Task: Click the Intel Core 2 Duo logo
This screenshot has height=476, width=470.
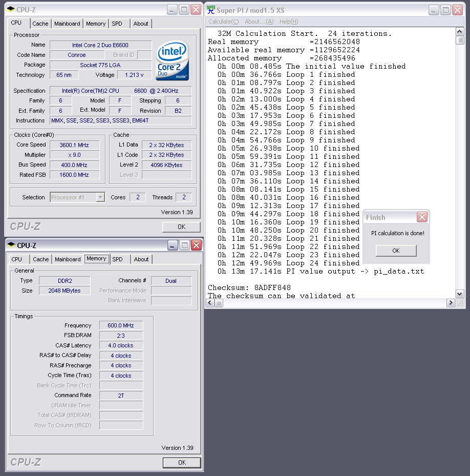Action: pos(173,60)
